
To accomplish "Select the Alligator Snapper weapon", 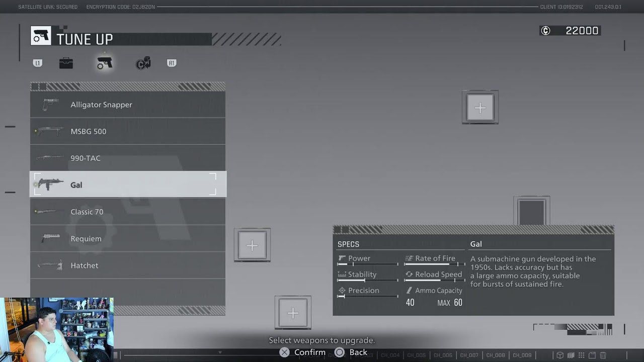I will 128,105.
